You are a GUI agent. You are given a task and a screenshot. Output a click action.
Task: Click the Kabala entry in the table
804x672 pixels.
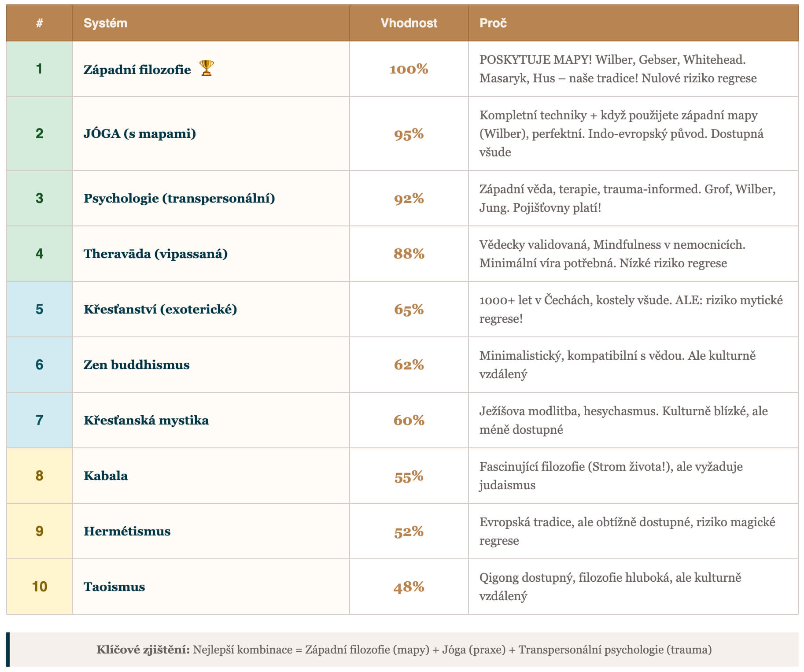click(106, 476)
